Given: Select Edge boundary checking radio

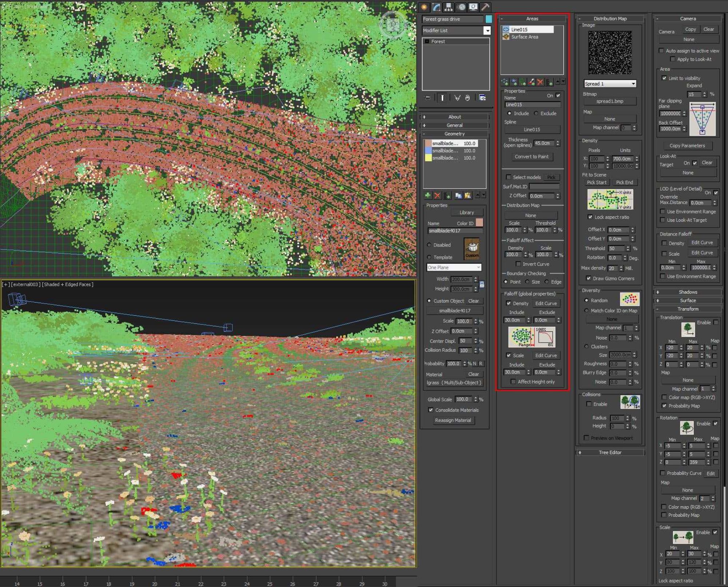Looking at the screenshot, I should (547, 281).
